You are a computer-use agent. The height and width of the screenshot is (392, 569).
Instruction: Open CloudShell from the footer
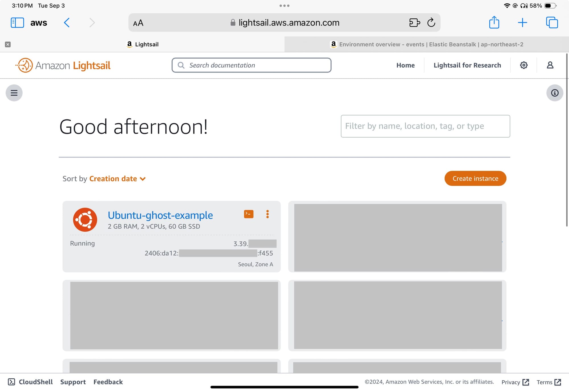[x=30, y=382]
